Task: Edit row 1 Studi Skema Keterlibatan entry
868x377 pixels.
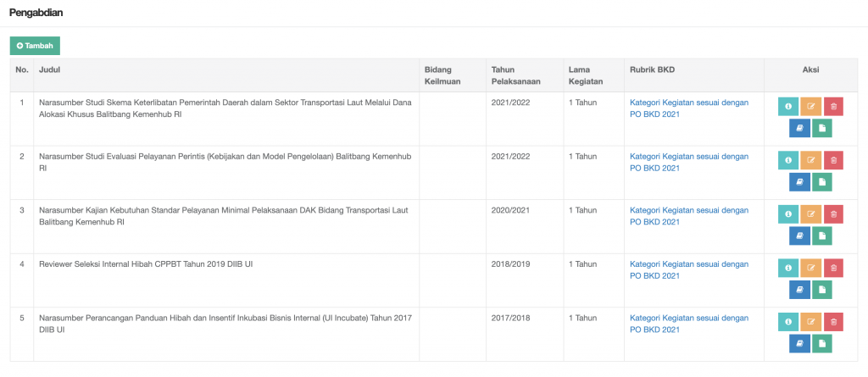Action: (811, 106)
